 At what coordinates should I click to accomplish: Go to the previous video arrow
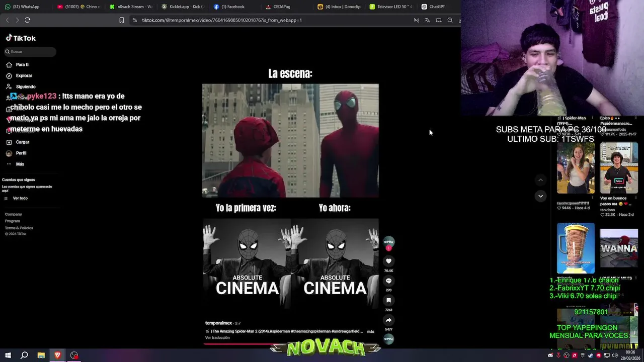pyautogui.click(x=540, y=180)
